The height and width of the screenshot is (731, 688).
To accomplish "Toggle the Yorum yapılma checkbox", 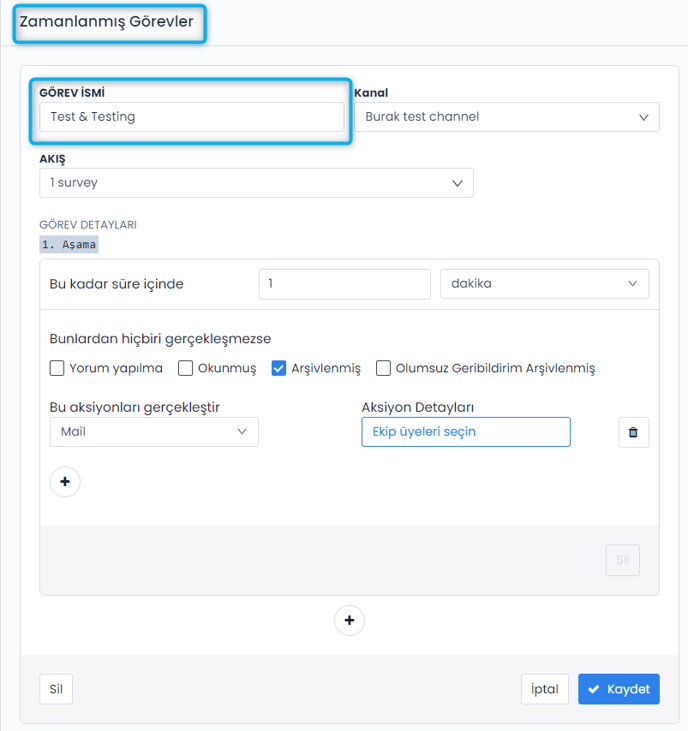I will (x=57, y=368).
